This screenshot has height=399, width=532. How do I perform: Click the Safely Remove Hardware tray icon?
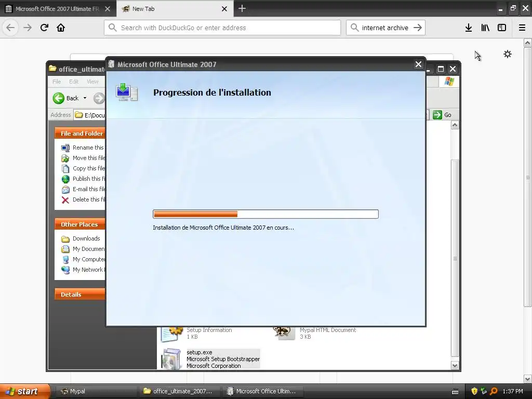[484, 391]
